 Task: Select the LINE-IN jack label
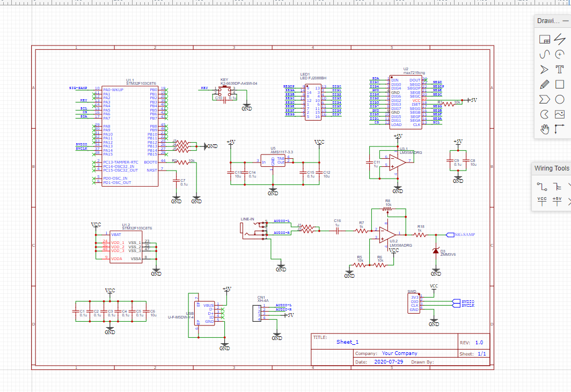(x=247, y=219)
